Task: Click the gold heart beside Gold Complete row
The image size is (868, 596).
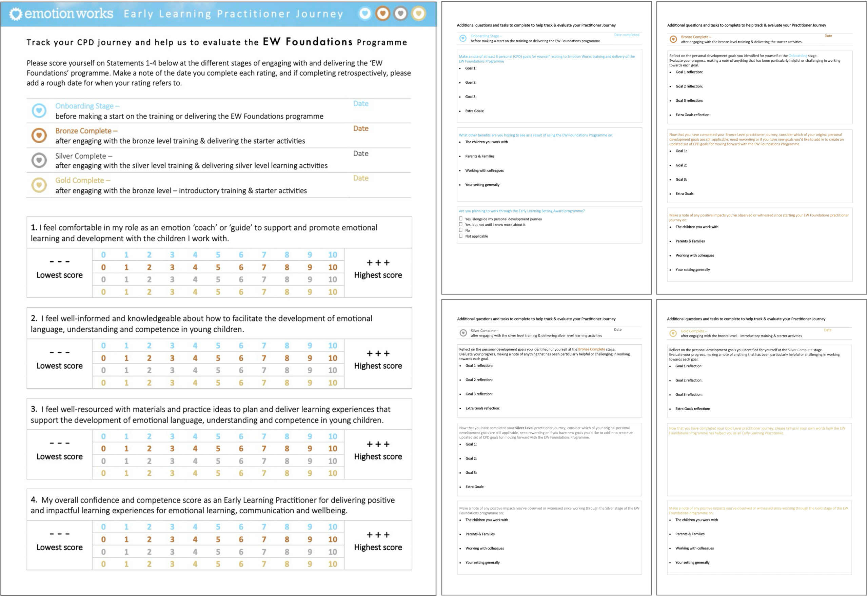Action: click(39, 185)
